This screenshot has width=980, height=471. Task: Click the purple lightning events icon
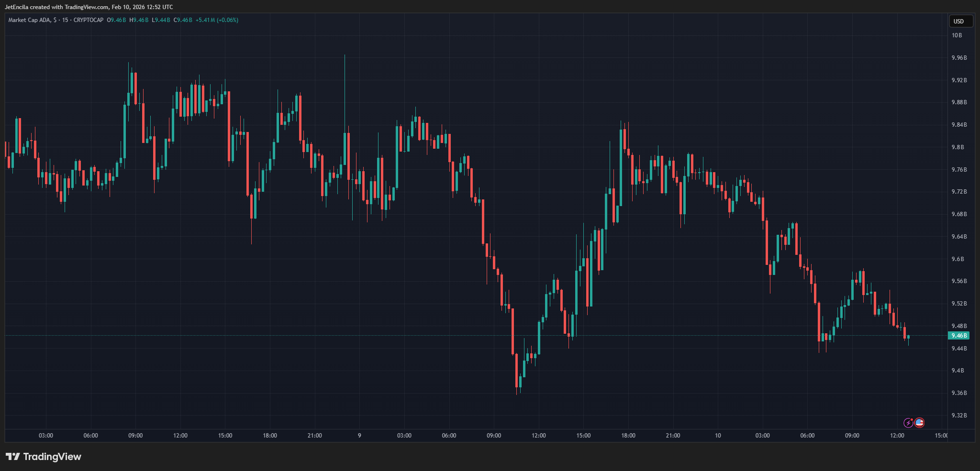point(909,422)
